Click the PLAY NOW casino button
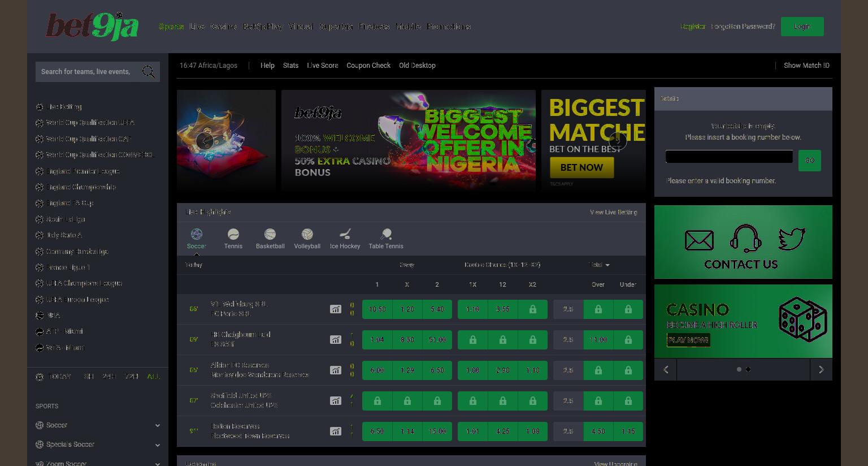Viewport: 868px width, 466px height. tap(688, 340)
